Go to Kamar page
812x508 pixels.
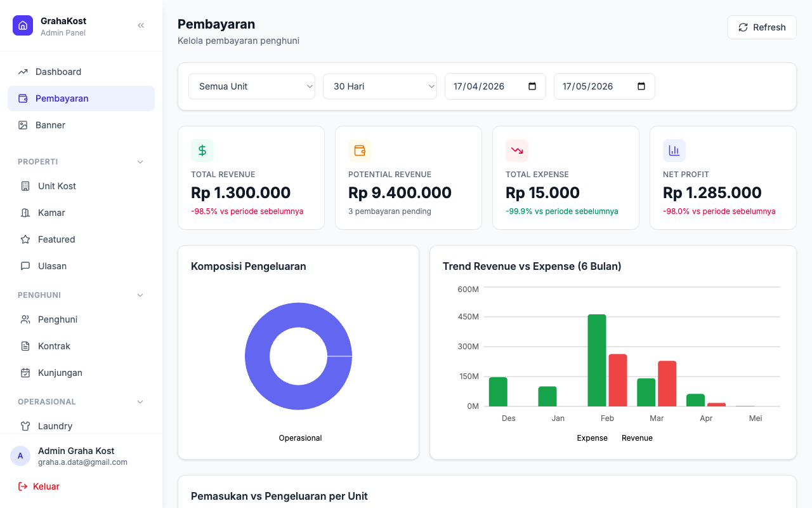pyautogui.click(x=81, y=213)
